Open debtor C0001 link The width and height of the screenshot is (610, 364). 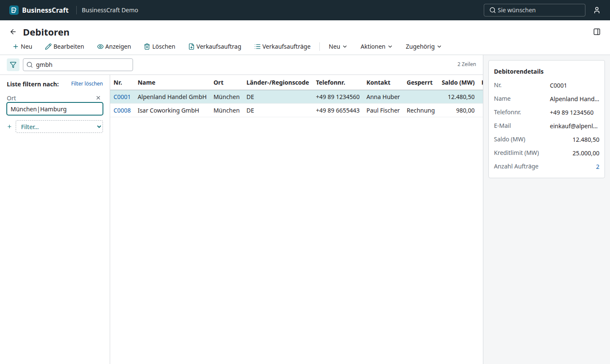pyautogui.click(x=122, y=97)
